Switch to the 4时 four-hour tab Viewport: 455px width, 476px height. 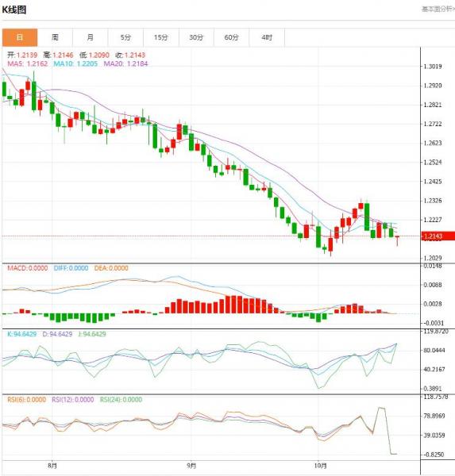[267, 37]
